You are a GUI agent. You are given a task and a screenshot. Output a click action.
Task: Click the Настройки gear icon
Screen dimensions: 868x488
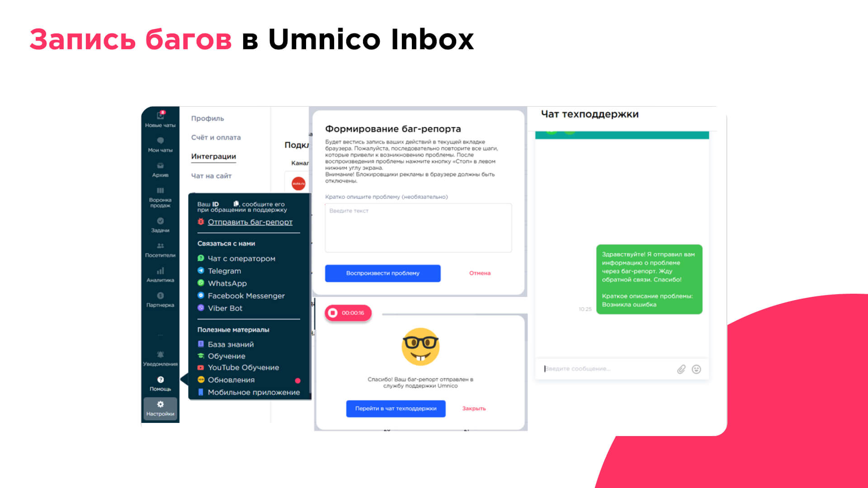point(160,404)
